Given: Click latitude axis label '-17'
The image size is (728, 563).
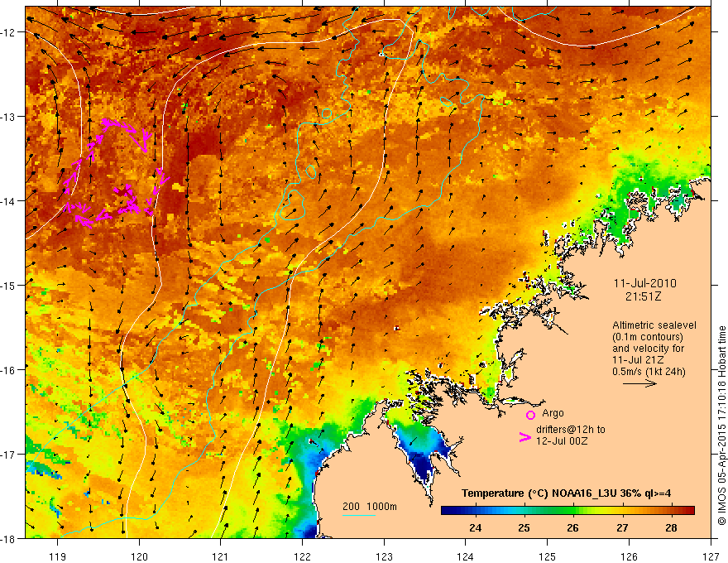Looking at the screenshot, I should [8, 455].
